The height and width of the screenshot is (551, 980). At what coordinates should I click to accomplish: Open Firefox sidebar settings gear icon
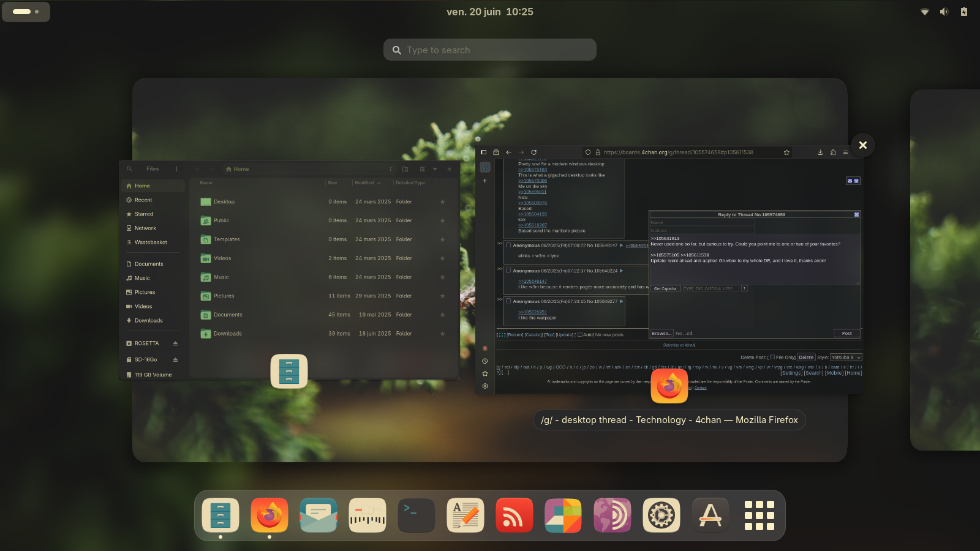click(485, 386)
